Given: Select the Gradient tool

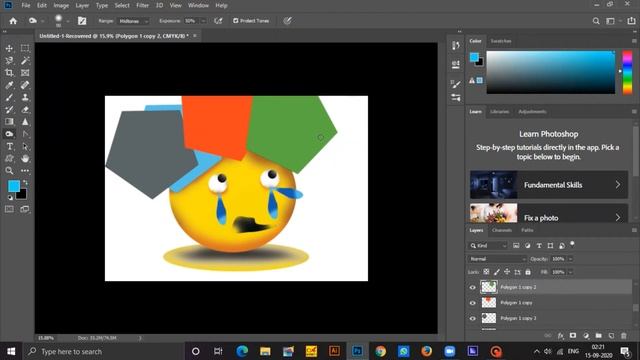Looking at the screenshot, I should (x=9, y=122).
